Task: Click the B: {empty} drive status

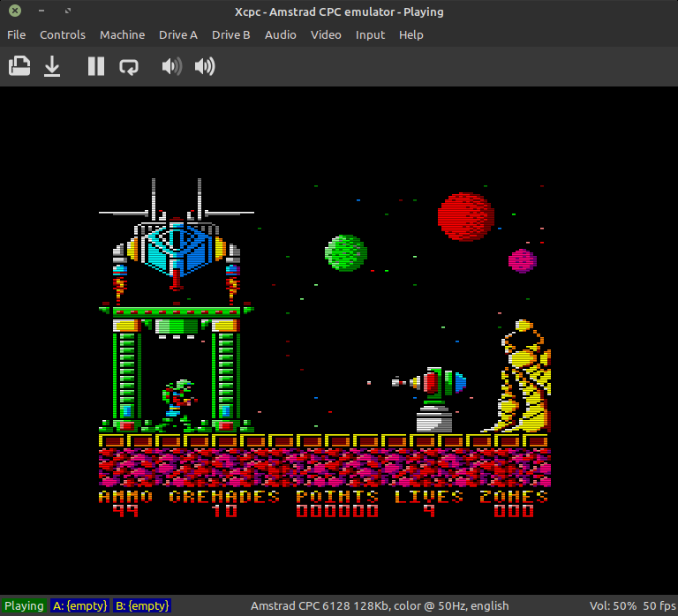Action: [x=142, y=605]
